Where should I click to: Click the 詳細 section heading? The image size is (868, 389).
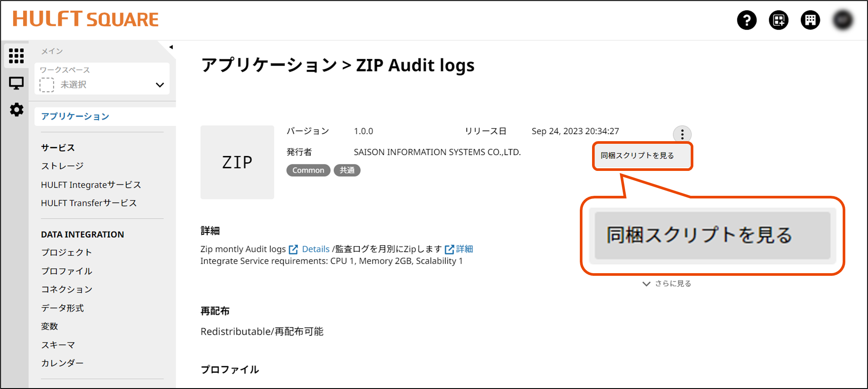tap(210, 231)
